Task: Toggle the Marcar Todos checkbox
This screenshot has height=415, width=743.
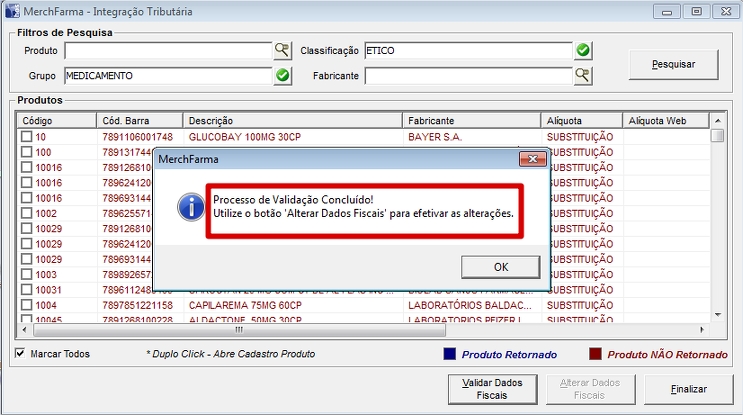Action: pyautogui.click(x=22, y=354)
